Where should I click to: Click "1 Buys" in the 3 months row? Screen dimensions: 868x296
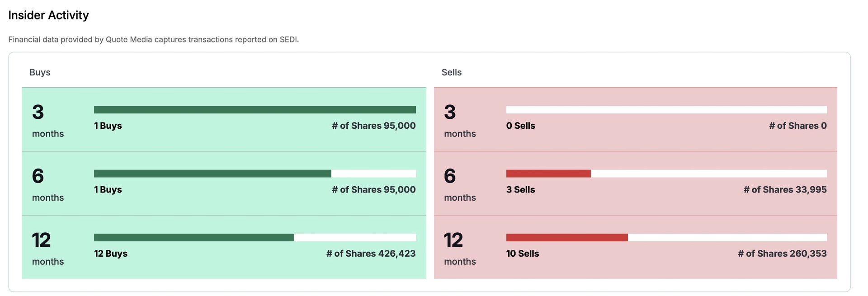(x=108, y=126)
